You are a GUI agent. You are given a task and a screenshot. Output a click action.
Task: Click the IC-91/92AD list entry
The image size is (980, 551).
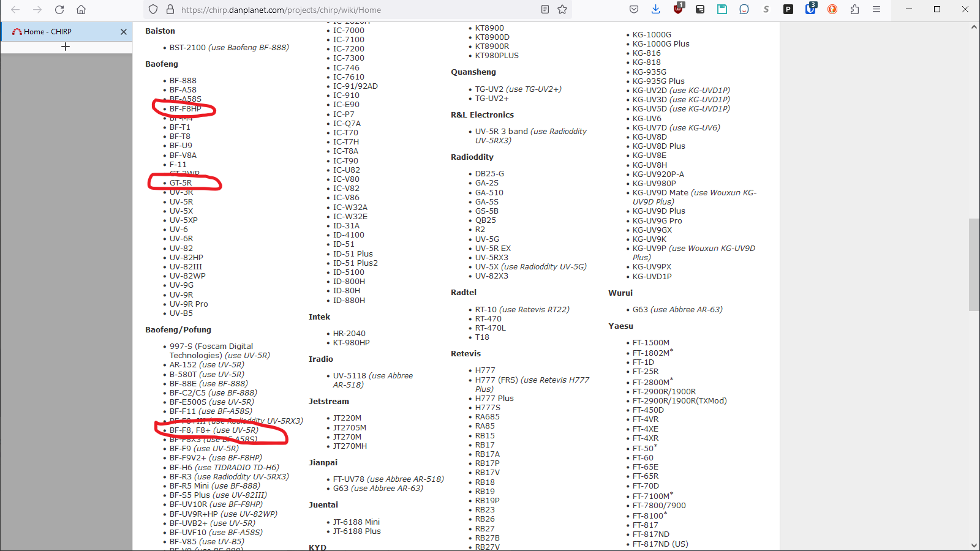point(355,86)
